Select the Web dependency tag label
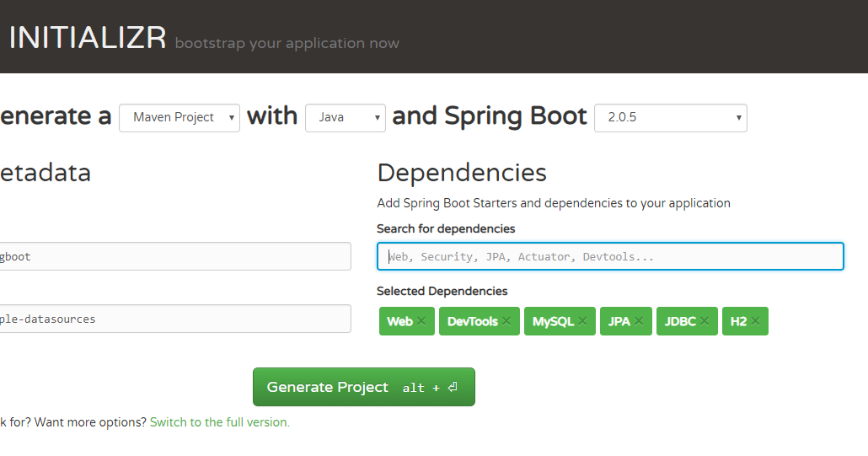Viewport: 868px width, 456px height. (x=399, y=321)
